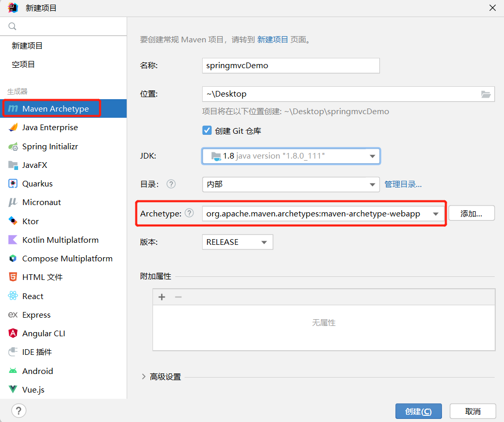The height and width of the screenshot is (422, 504).
Task: Click the project name field springmvcDemo
Action: click(291, 66)
